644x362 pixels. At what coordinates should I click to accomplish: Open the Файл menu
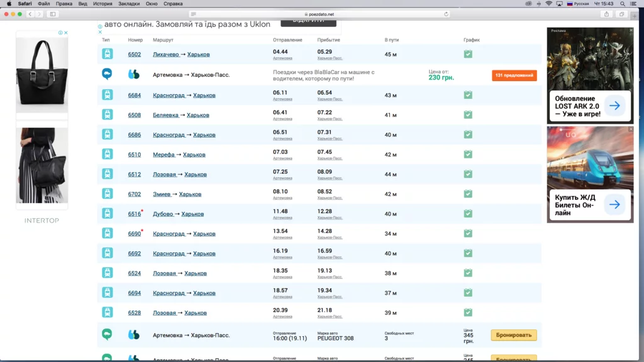pyautogui.click(x=43, y=4)
